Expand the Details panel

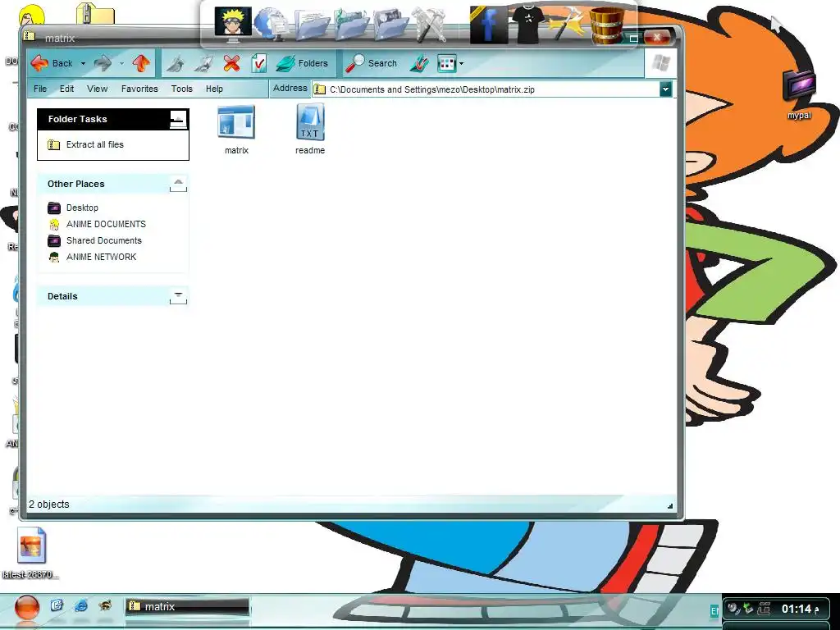pyautogui.click(x=178, y=296)
